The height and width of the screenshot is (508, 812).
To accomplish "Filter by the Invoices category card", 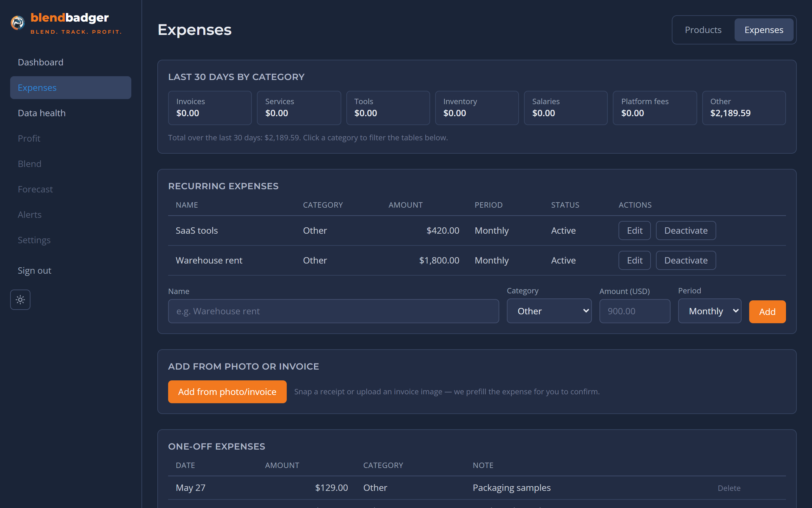I will click(210, 108).
